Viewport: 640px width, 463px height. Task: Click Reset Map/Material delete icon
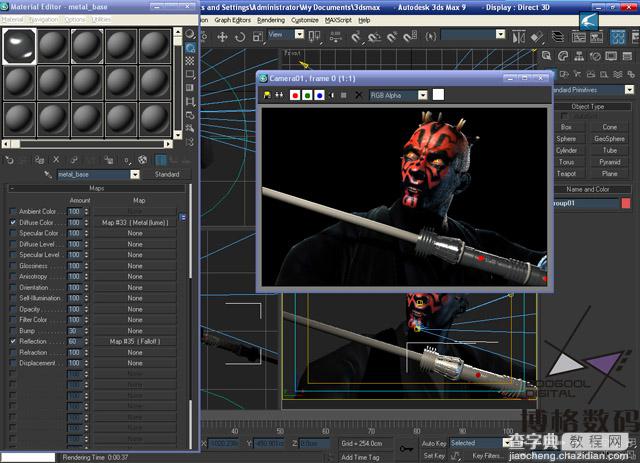56,160
